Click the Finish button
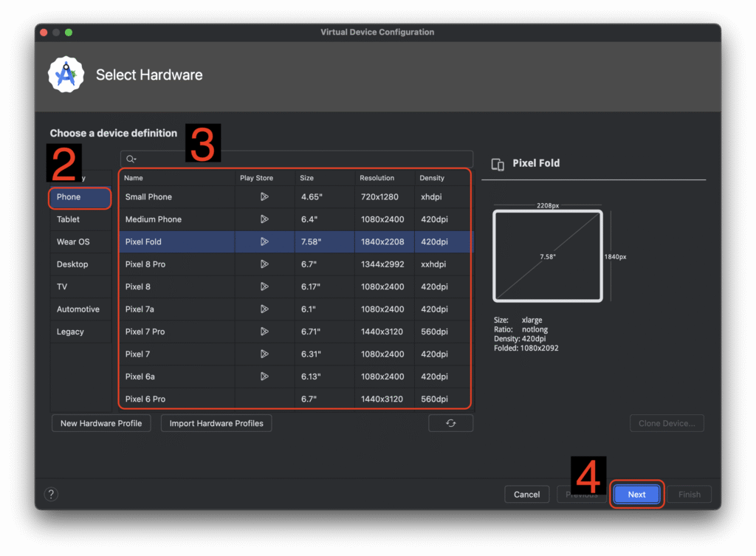Viewport: 756px width, 556px height. pyautogui.click(x=689, y=494)
